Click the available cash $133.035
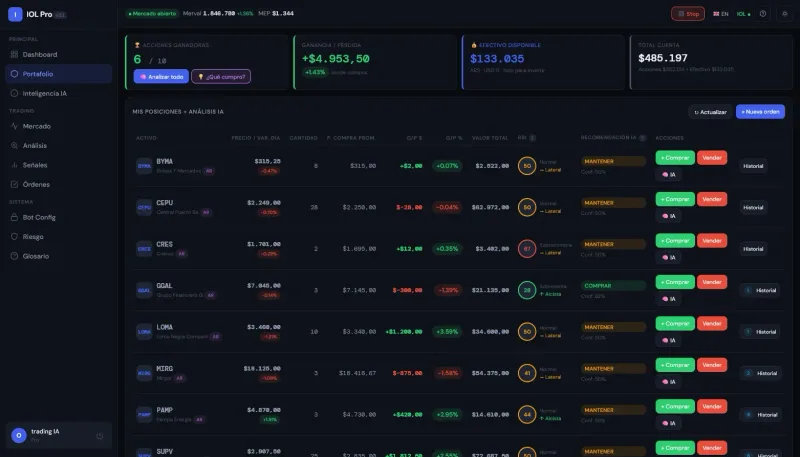The height and width of the screenshot is (457, 800). (x=497, y=59)
